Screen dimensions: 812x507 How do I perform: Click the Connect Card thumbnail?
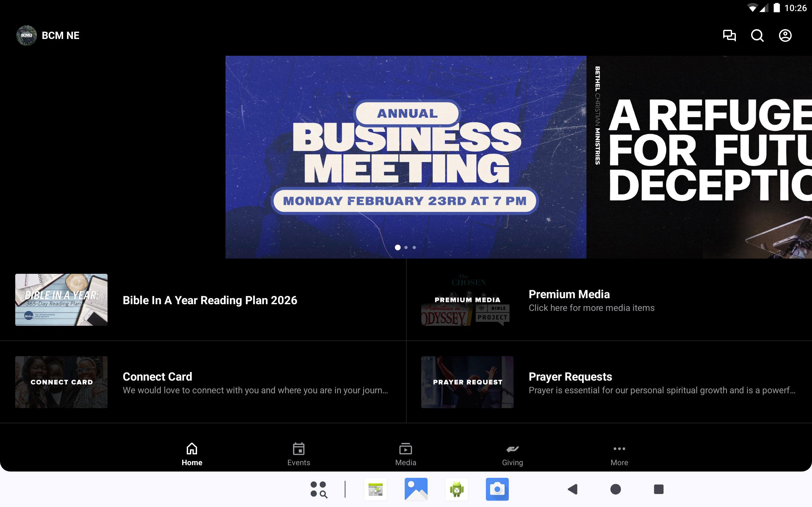pos(62,382)
